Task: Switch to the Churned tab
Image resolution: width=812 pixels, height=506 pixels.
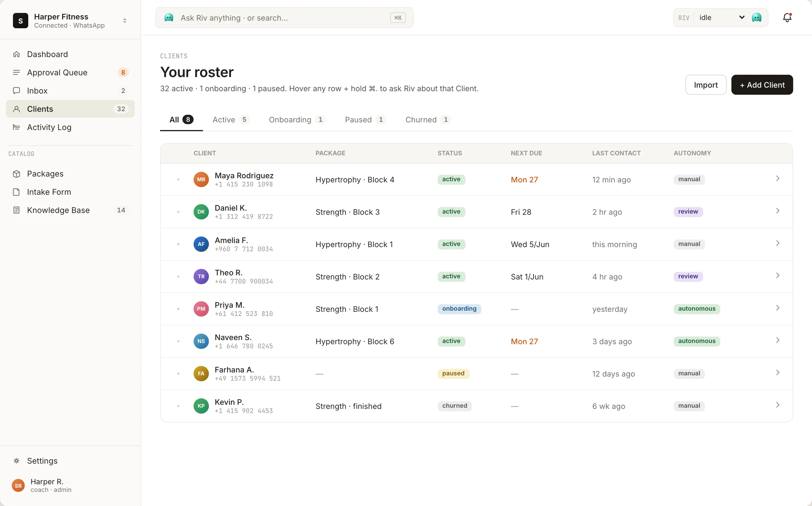Action: (428, 120)
